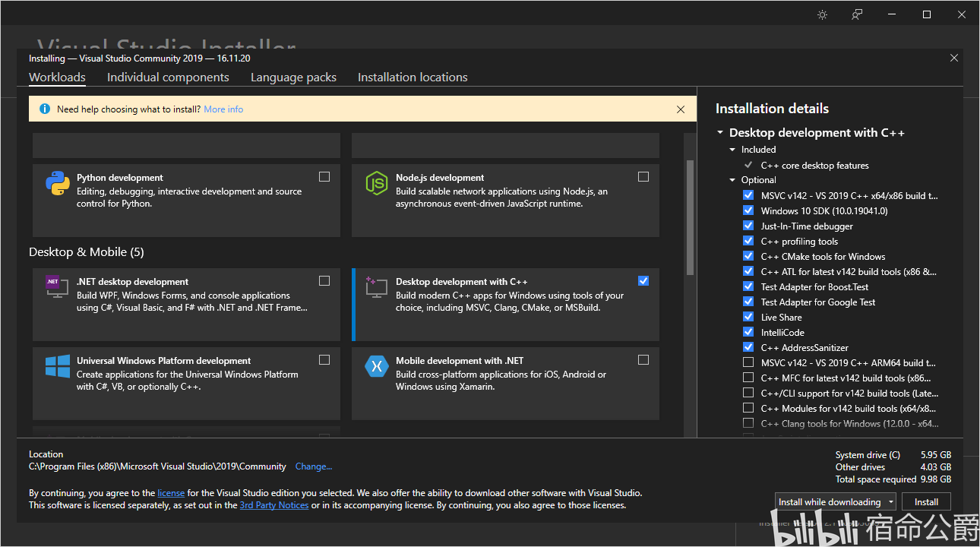
Task: Click the Install button
Action: [926, 502]
